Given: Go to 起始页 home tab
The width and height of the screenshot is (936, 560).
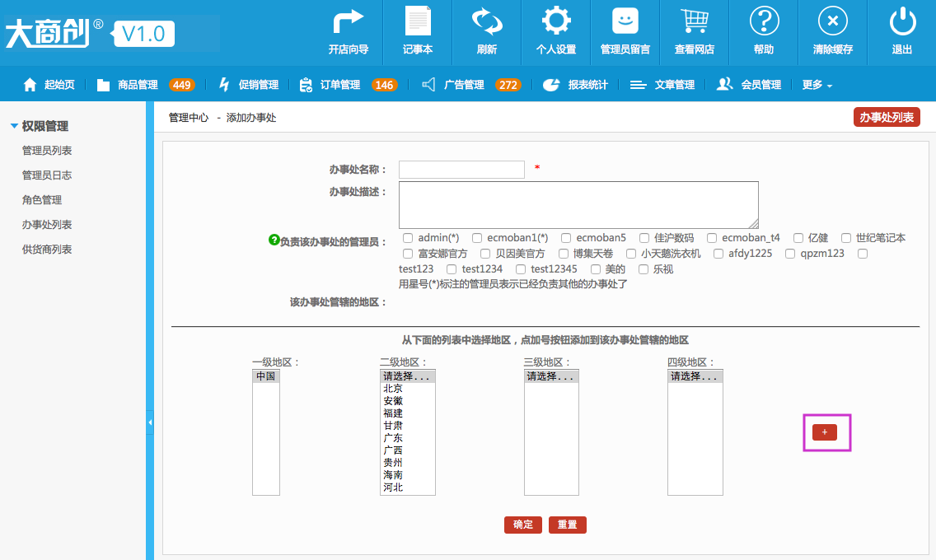Looking at the screenshot, I should 49,85.
